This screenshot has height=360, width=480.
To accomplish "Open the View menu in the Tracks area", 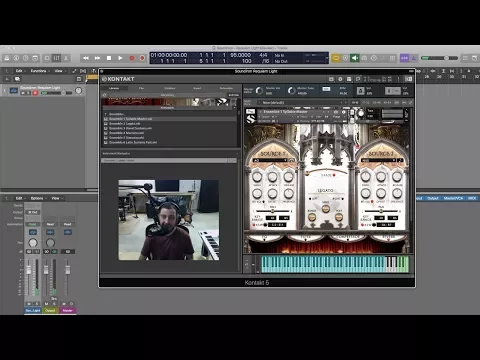I will pos(58,71).
